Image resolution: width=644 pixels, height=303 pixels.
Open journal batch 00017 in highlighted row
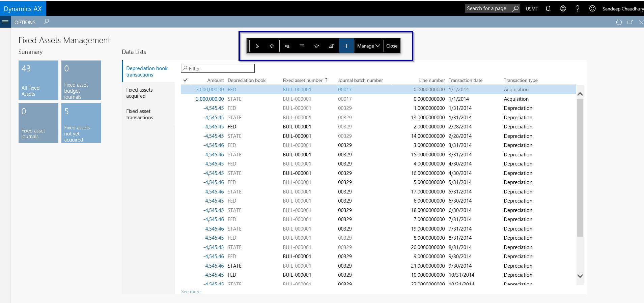(345, 90)
